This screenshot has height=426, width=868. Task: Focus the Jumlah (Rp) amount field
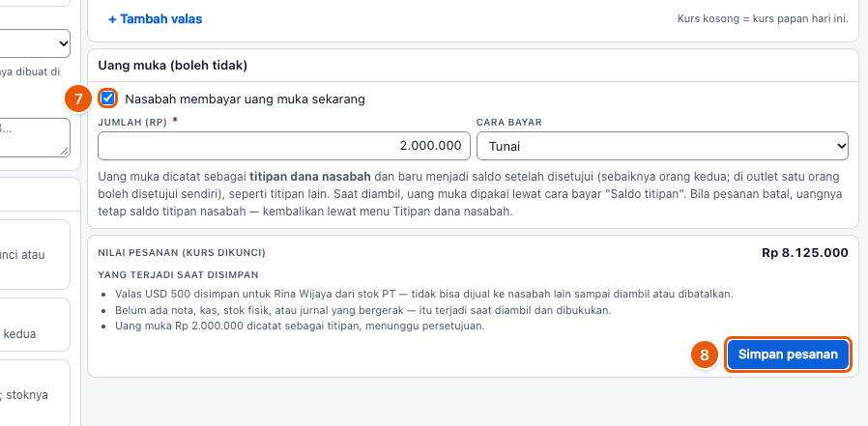pyautogui.click(x=284, y=146)
